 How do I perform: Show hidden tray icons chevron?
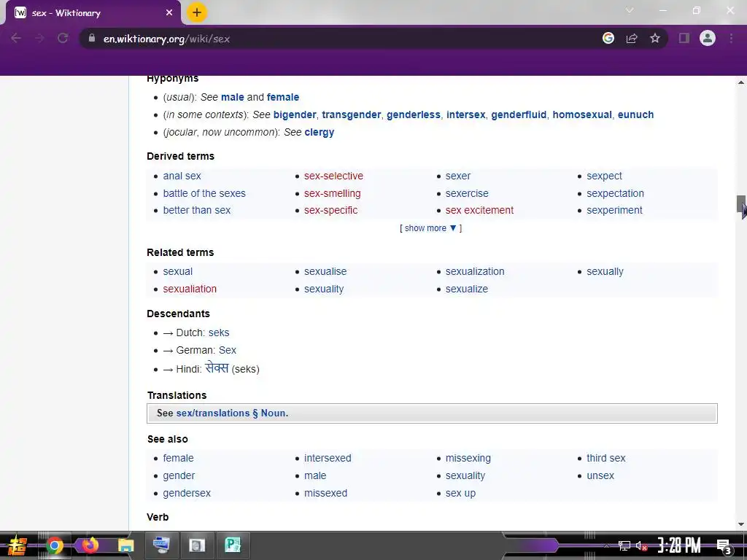point(606,545)
